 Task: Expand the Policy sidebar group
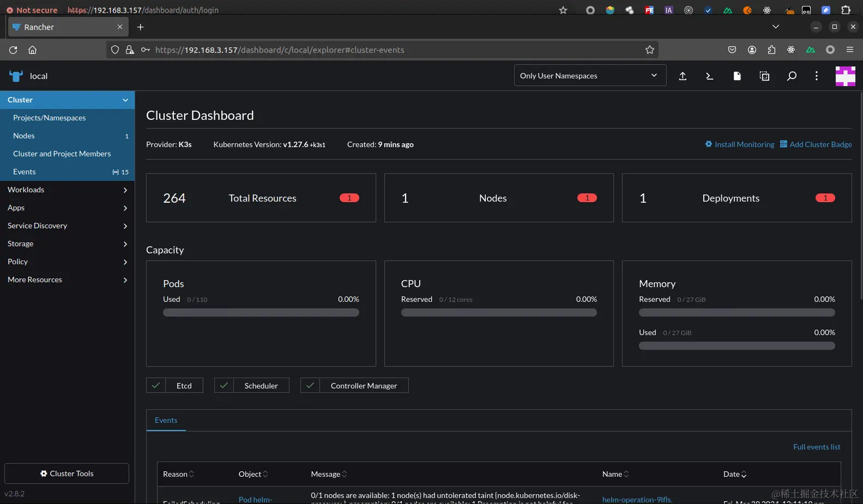point(125,262)
